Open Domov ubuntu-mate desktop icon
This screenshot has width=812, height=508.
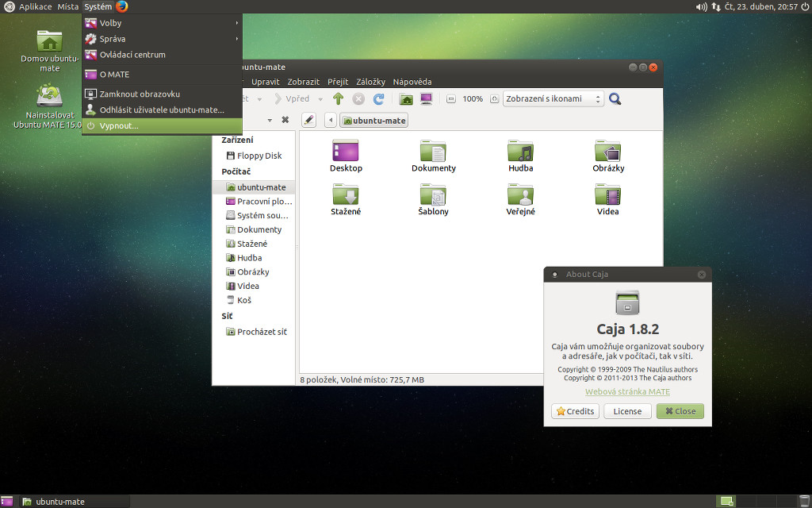coord(50,51)
